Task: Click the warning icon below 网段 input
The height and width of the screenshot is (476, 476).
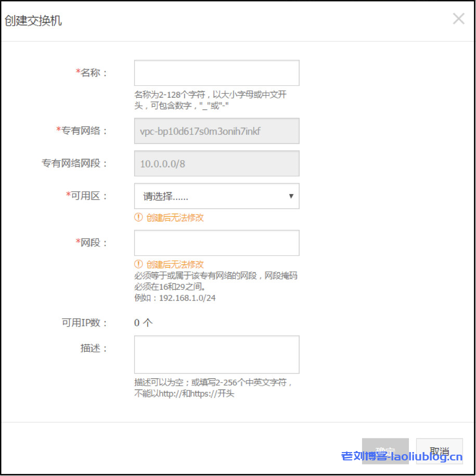Action: 138,264
